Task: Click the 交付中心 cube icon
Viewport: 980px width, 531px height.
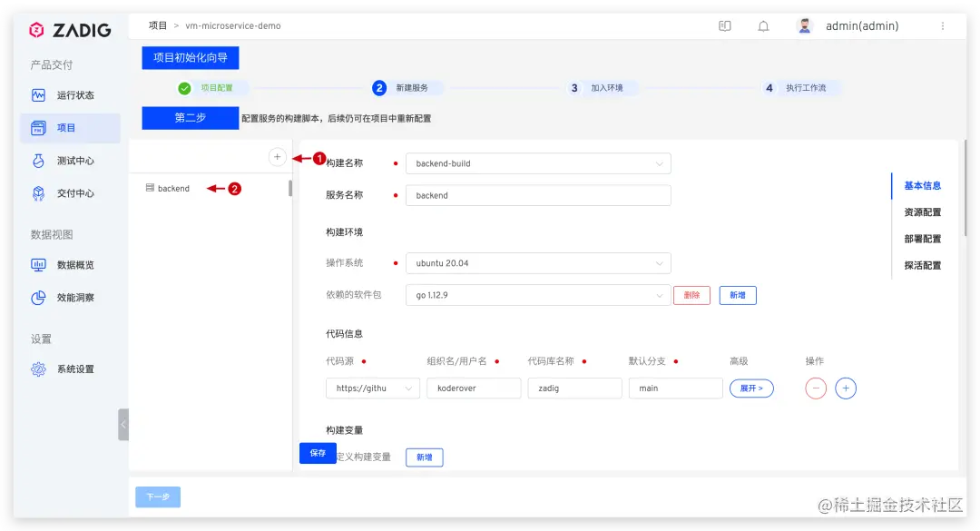Action: click(38, 193)
